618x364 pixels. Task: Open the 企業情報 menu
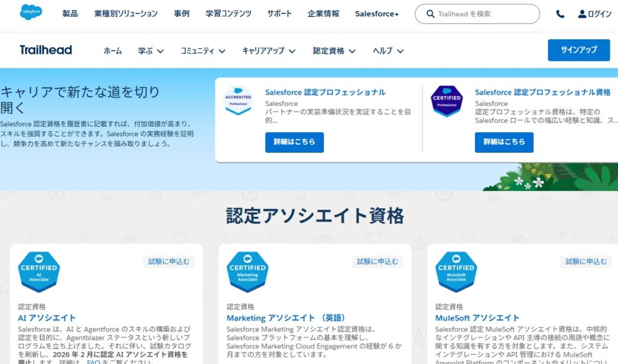[x=323, y=14]
